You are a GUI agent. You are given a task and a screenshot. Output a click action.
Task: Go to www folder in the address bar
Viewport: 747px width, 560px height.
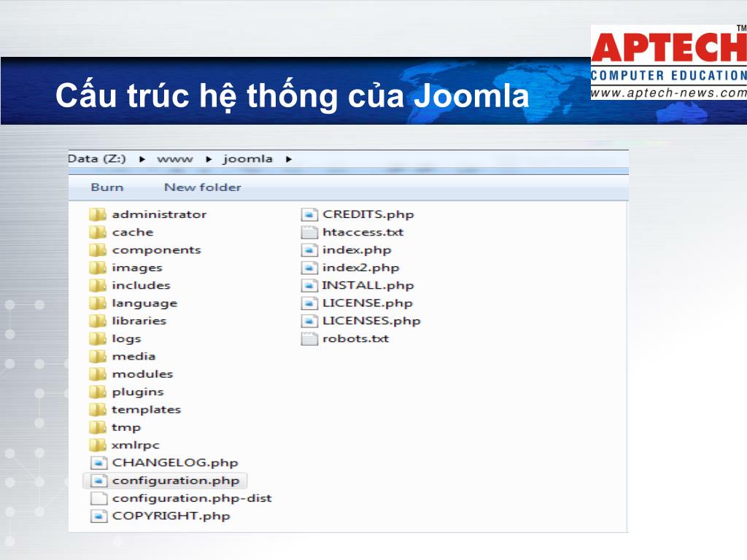175,159
